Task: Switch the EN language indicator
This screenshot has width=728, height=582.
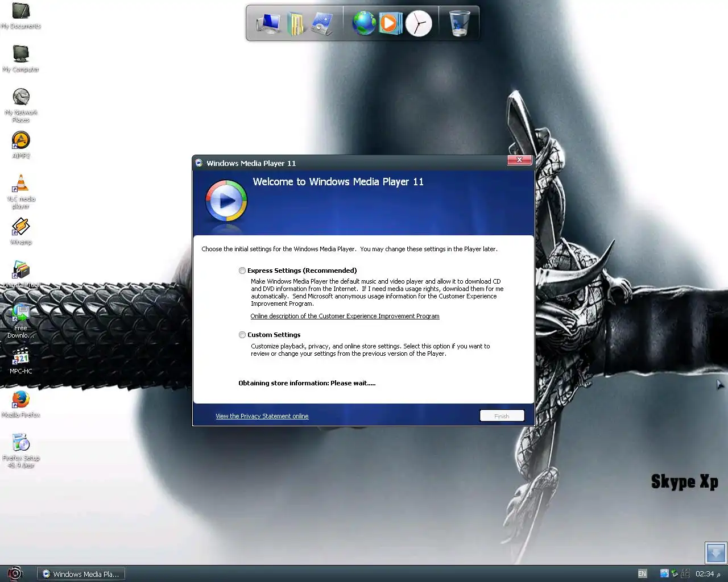Action: tap(642, 573)
